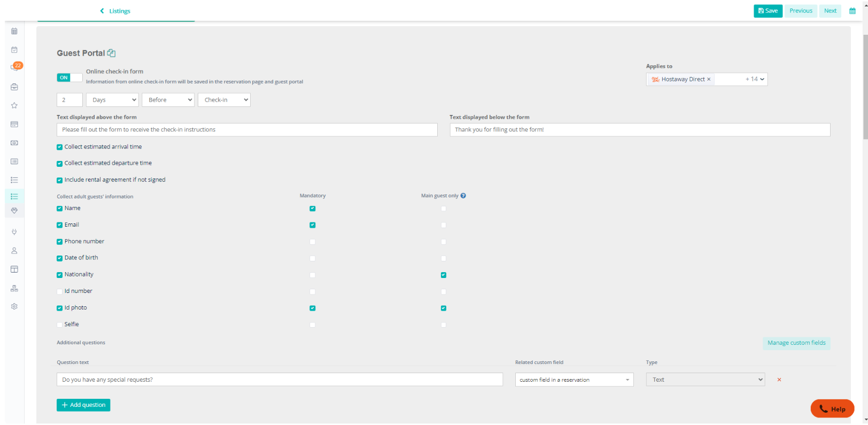The image size is (868, 425).
Task: Open the briefcase icon in the sidebar
Action: 14,87
